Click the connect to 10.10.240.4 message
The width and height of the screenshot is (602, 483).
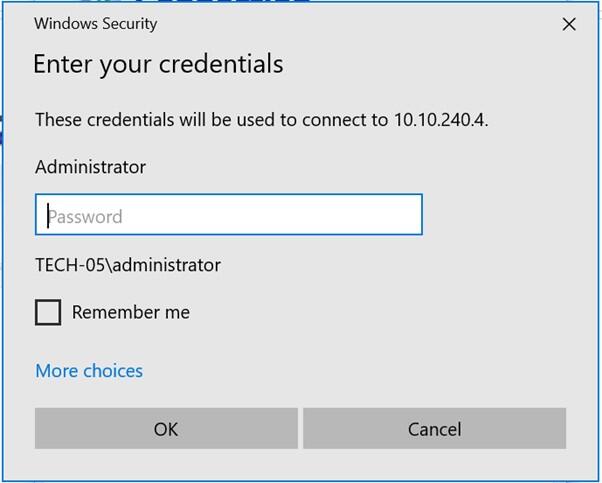coord(261,120)
